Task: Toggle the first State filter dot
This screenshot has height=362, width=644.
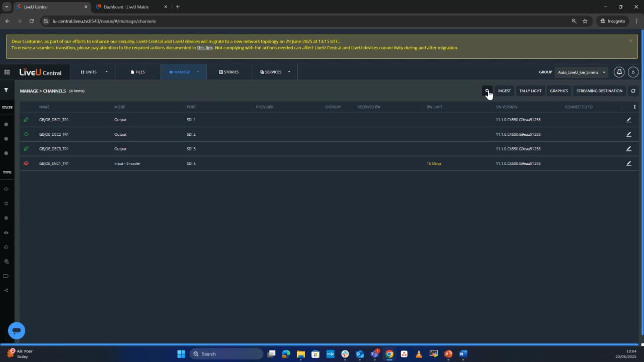Action: tap(6, 124)
